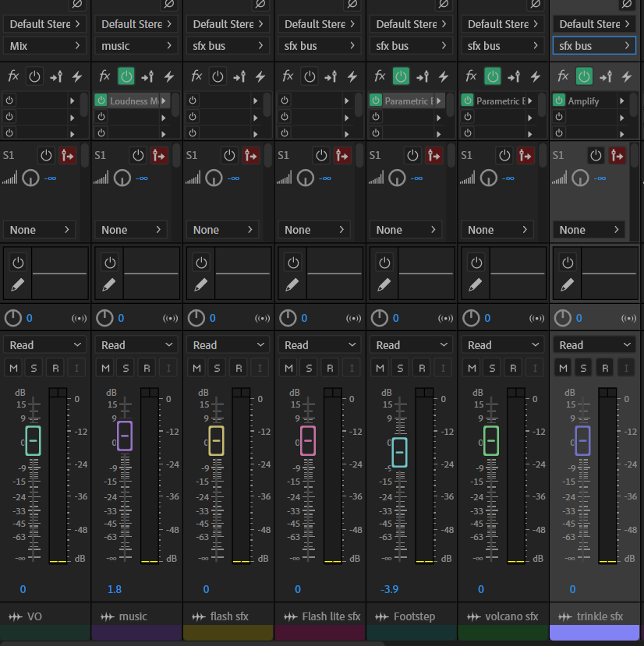644x646 pixels.
Task: Click the S1 send level knob on Footstep track
Action: tap(397, 178)
